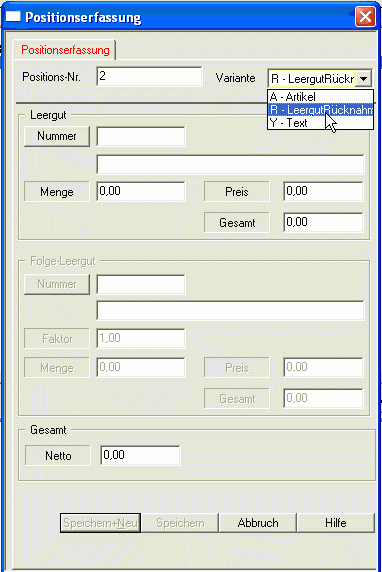Switch to the Positionserfassung tab

point(65,50)
